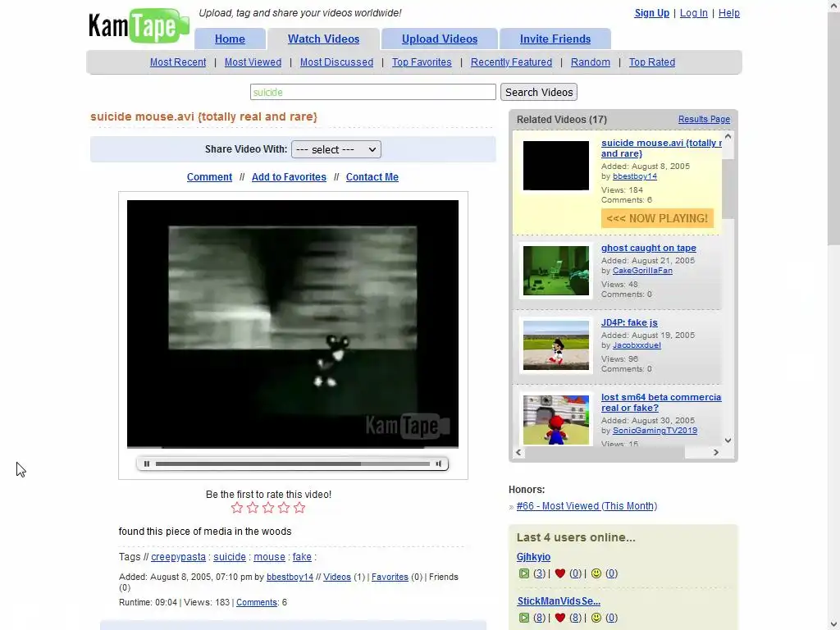Screen dimensions: 840x630
Task: Click Add to Favorites link
Action: pyautogui.click(x=289, y=177)
